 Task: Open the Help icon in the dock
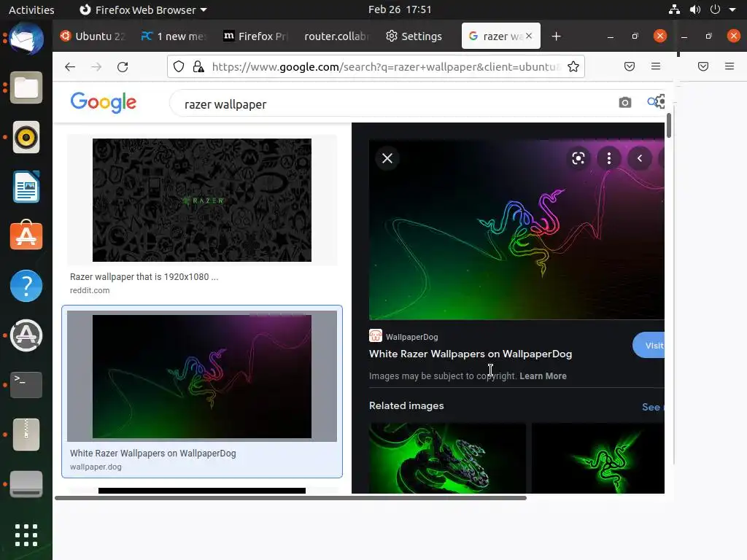[x=26, y=286]
